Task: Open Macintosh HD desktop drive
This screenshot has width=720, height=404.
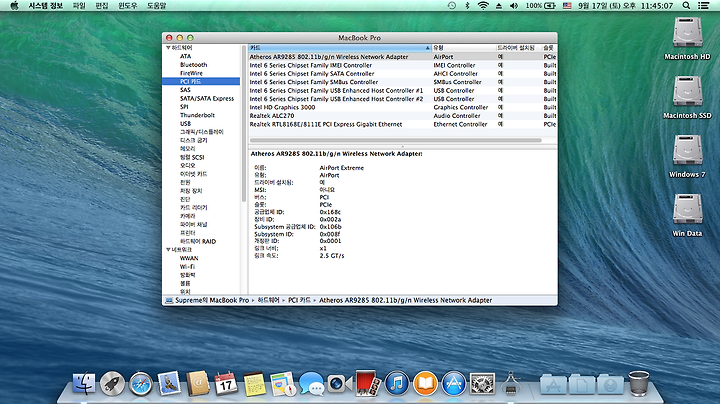Action: click(687, 39)
